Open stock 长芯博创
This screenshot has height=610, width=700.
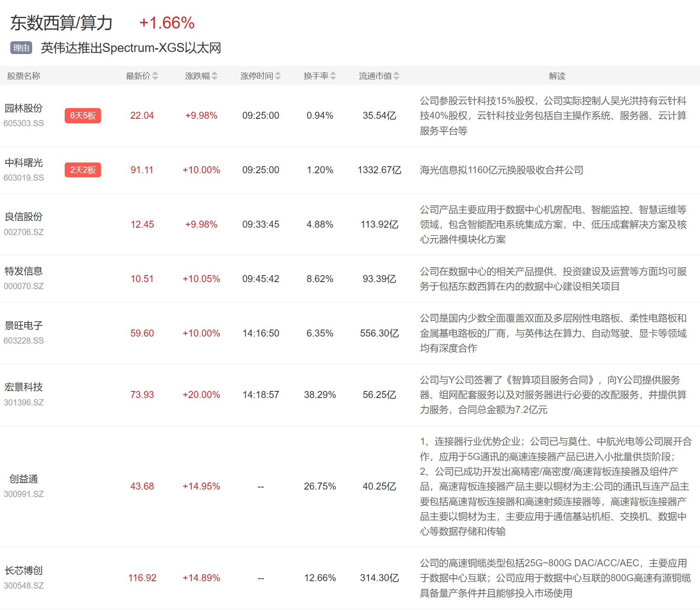pyautogui.click(x=23, y=571)
